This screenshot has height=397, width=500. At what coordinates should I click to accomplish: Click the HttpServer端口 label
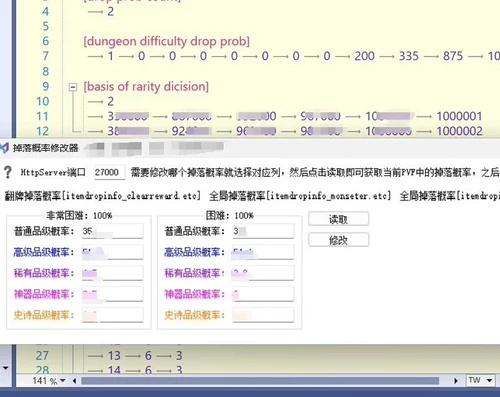pyautogui.click(x=53, y=172)
